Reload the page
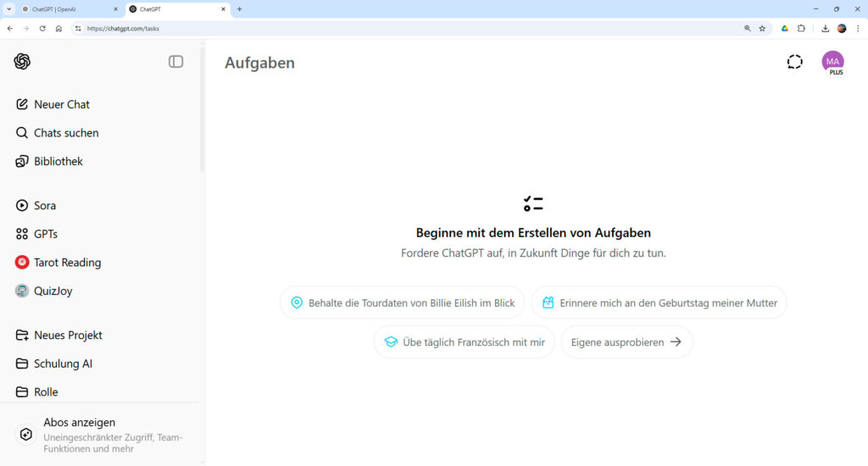 click(x=42, y=28)
